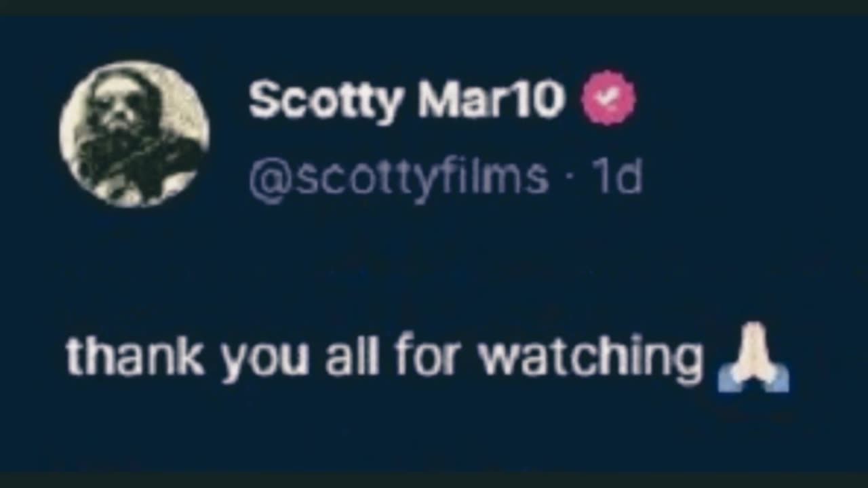Click the black bar above the post
Screen dimensions: 868x488
434,7
